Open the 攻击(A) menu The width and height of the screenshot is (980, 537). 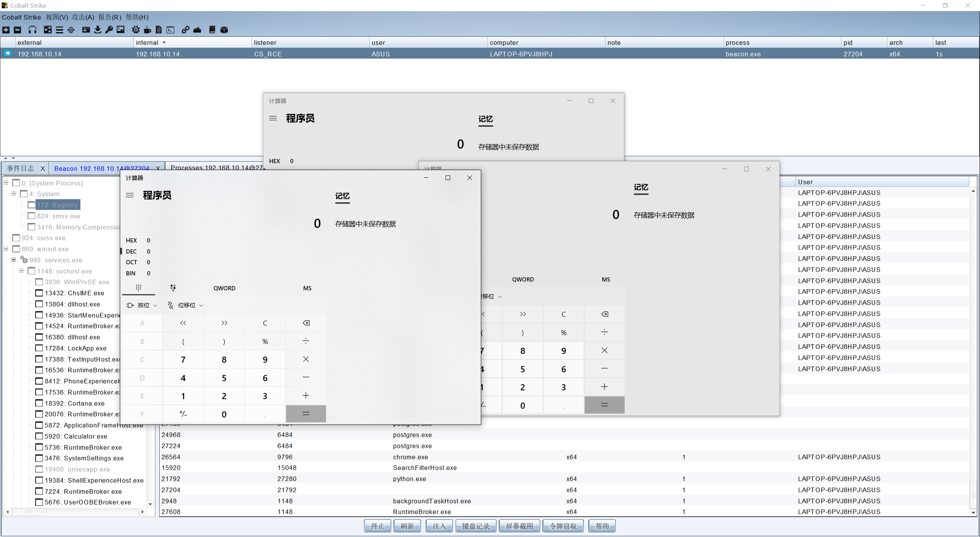pos(83,17)
